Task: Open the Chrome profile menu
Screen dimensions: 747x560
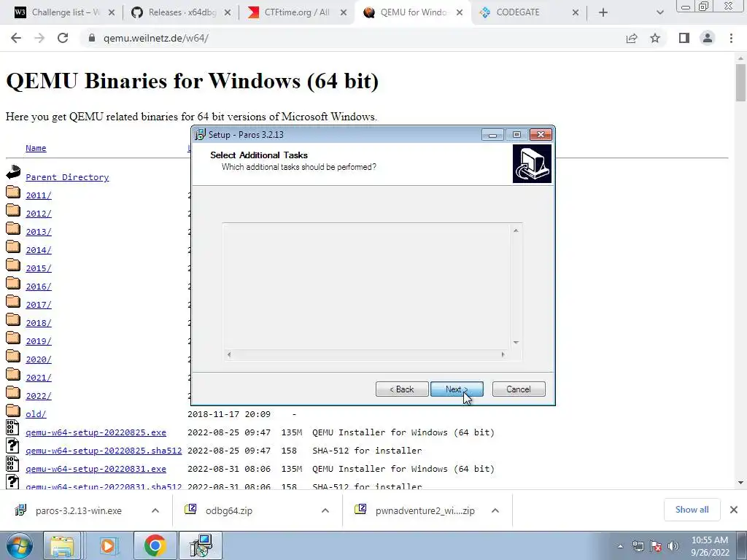Action: click(x=708, y=38)
